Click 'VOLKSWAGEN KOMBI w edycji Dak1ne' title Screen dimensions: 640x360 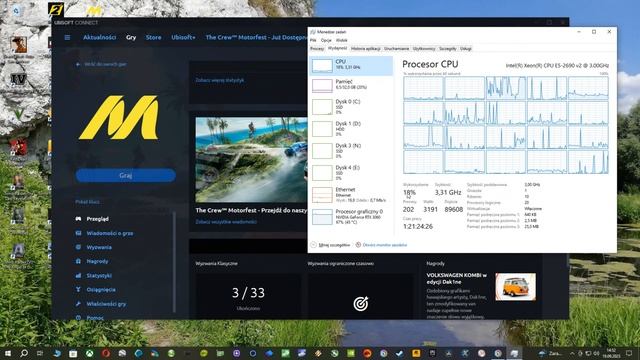[456, 278]
